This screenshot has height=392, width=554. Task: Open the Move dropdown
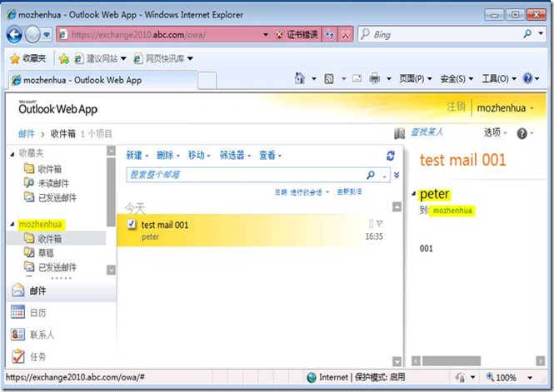(199, 156)
